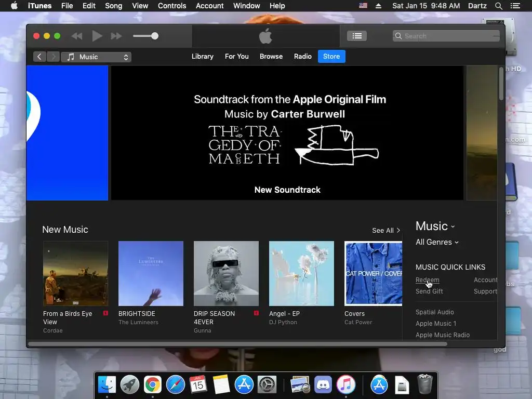The height and width of the screenshot is (399, 532).
Task: Open the iTunes menu
Action: (x=39, y=6)
